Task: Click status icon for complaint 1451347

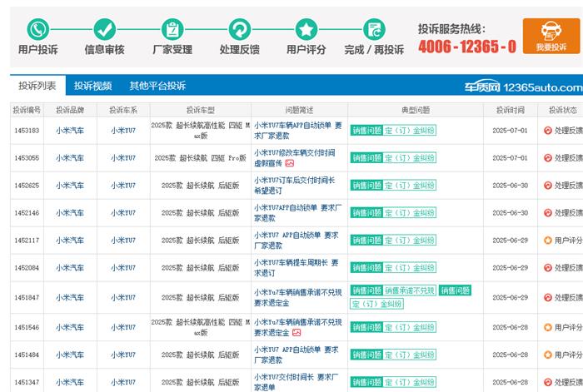Action: (548, 382)
